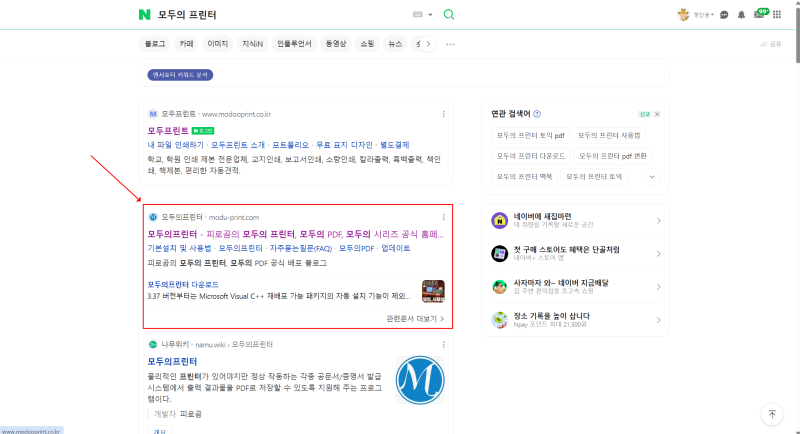This screenshot has width=800, height=434.
Task: Click the modu-print.com favicon
Action: click(153, 217)
